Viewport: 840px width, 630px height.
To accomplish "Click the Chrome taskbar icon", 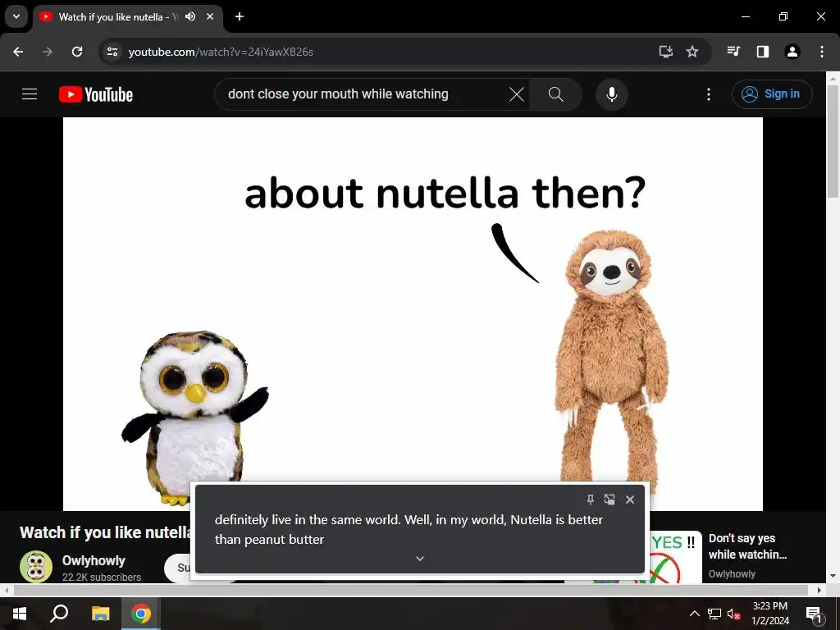I will [x=141, y=614].
